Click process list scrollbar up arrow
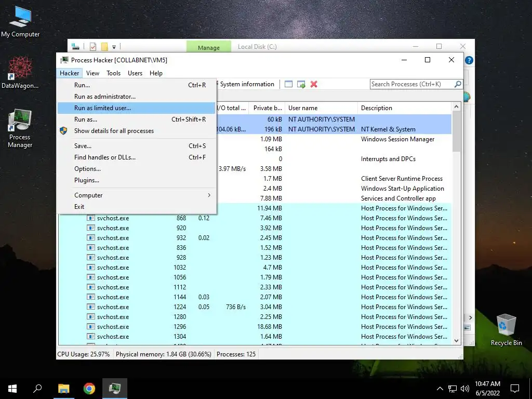This screenshot has width=532, height=399. pyautogui.click(x=456, y=107)
